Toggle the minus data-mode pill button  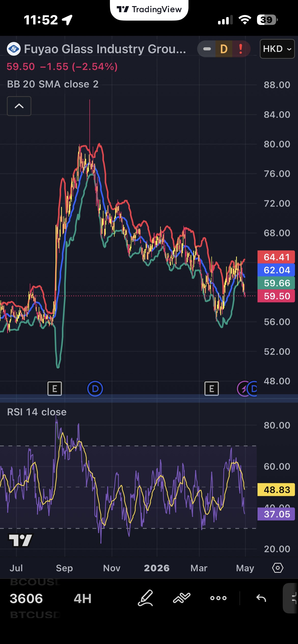[207, 49]
